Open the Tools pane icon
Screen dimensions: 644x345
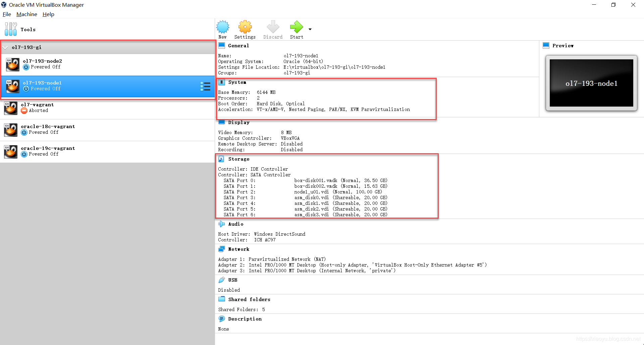11,29
